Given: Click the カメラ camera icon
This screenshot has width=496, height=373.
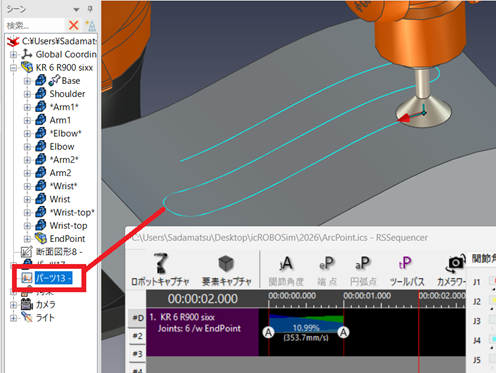Looking at the screenshot, I should (27, 304).
